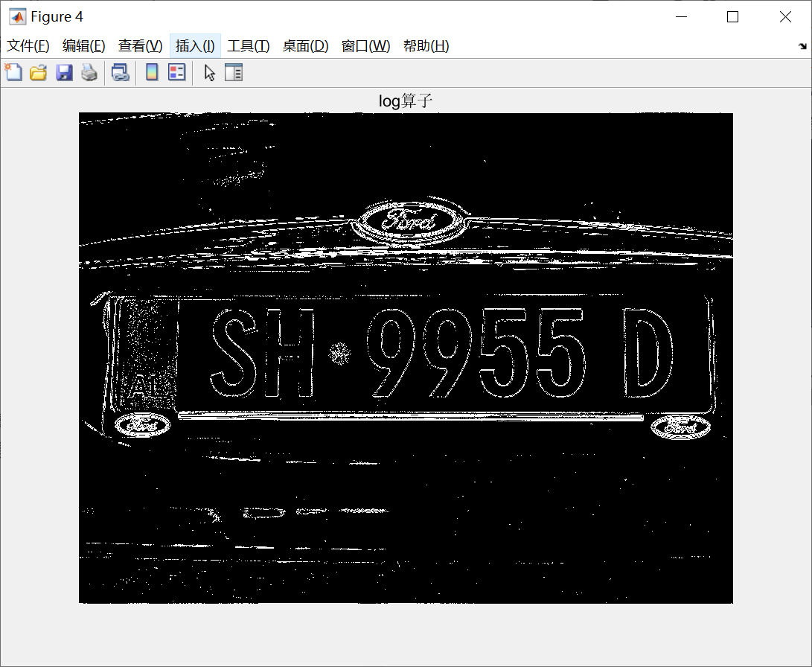Insert a legend with the Legend icon
812x667 pixels.
click(176, 72)
